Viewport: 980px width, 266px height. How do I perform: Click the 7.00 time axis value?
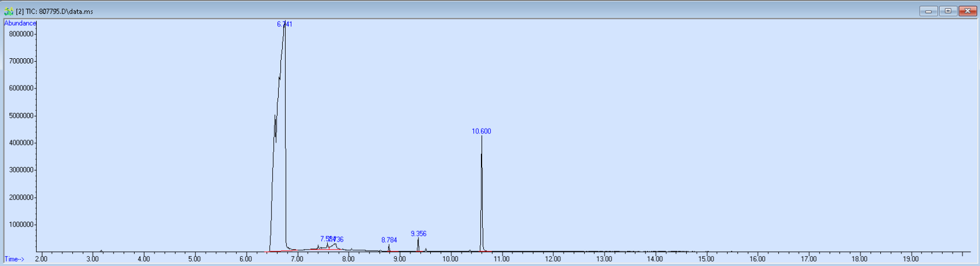coord(297,259)
